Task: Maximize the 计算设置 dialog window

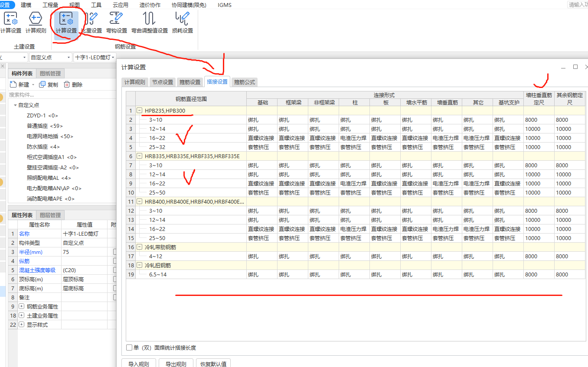Action: (575, 67)
